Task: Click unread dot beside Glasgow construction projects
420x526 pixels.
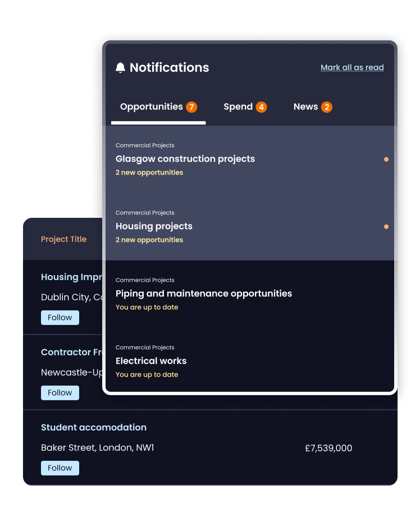Action: tap(386, 159)
